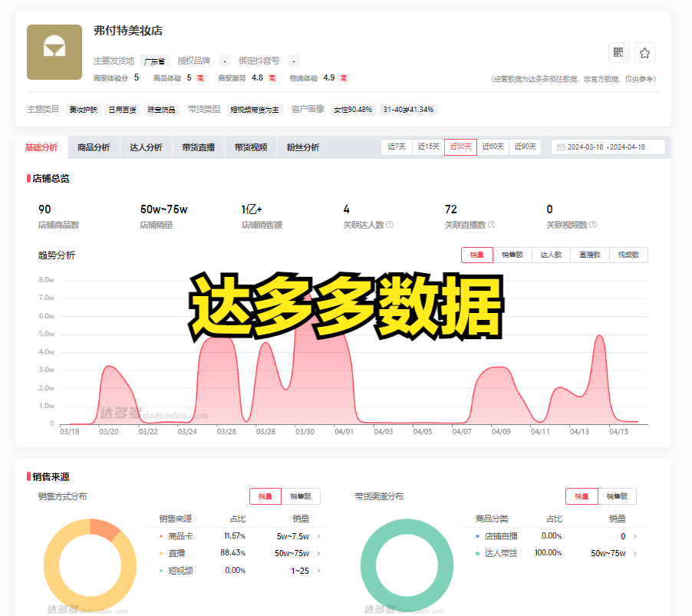Switch 销售方式分布 to 销售额
Screen dimensions: 692x616
[301, 496]
